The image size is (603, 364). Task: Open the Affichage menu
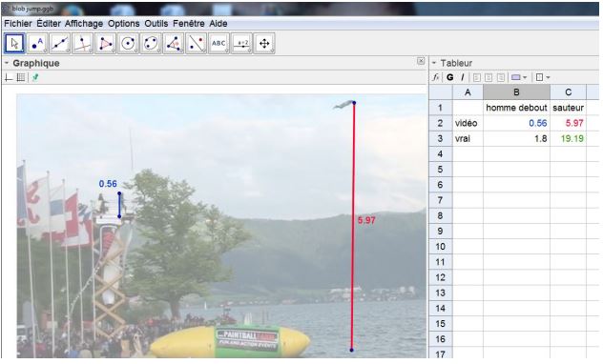pyautogui.click(x=84, y=24)
